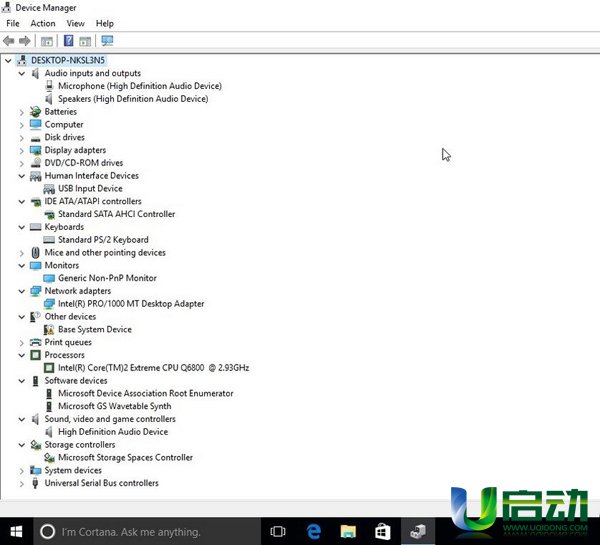
Task: Select Intel(R) PRO/1000 MT Desktop Adapter
Action: pos(131,304)
